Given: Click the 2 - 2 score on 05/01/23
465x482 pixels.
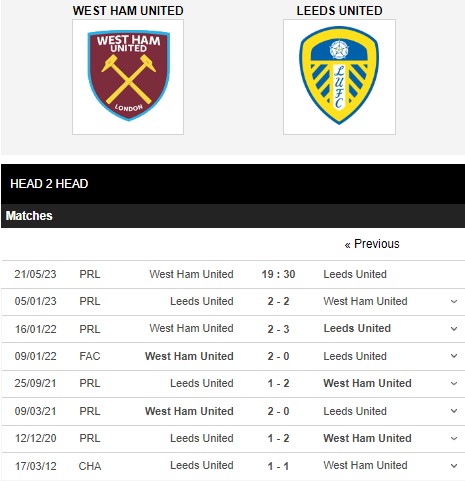Looking at the screenshot, I should [x=278, y=301].
